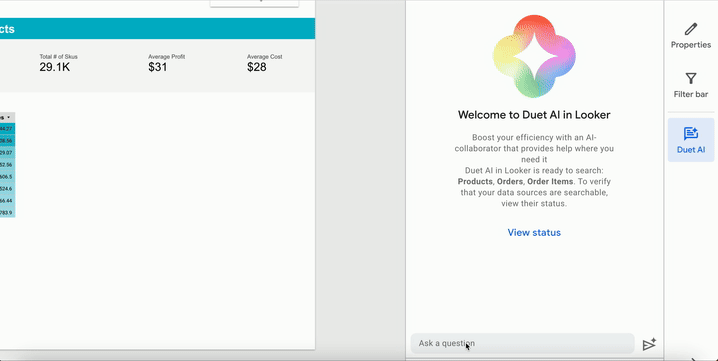The height and width of the screenshot is (361, 718).
Task: Click the $28 Average Cost value
Action: [256, 67]
